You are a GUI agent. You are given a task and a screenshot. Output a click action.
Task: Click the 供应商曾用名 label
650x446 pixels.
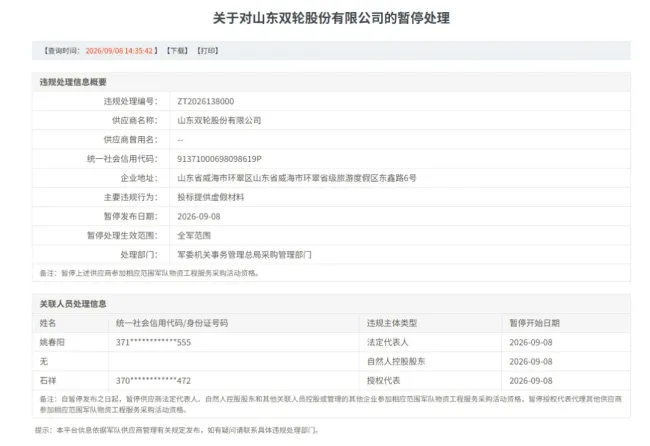click(130, 140)
